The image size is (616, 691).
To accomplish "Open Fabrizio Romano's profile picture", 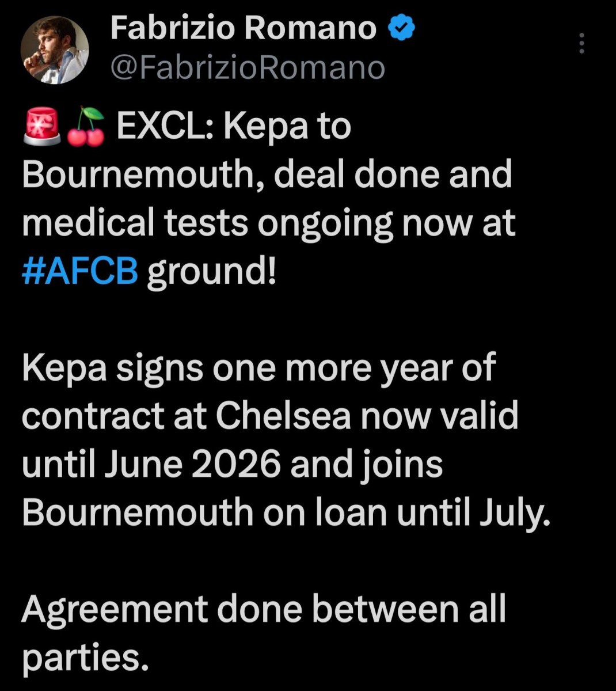I will tap(55, 50).
